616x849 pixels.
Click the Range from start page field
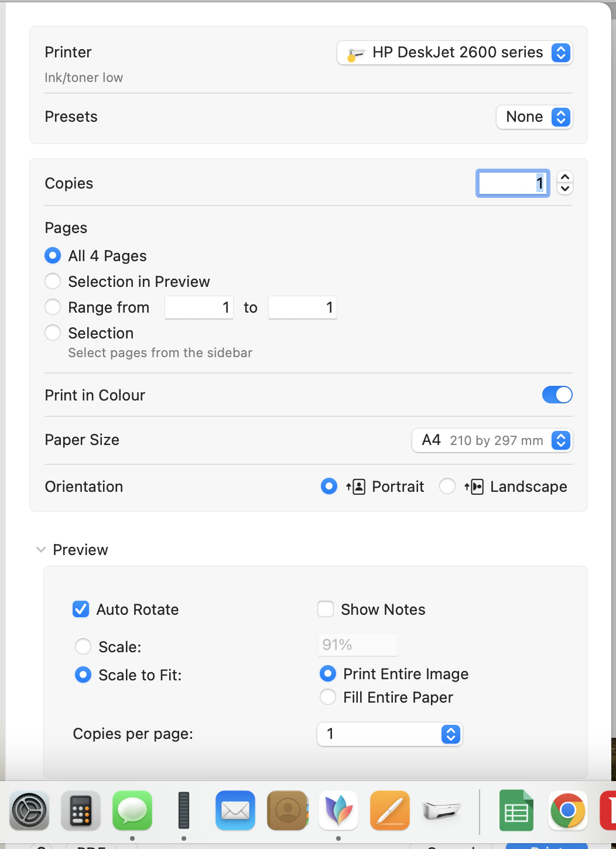click(x=199, y=307)
